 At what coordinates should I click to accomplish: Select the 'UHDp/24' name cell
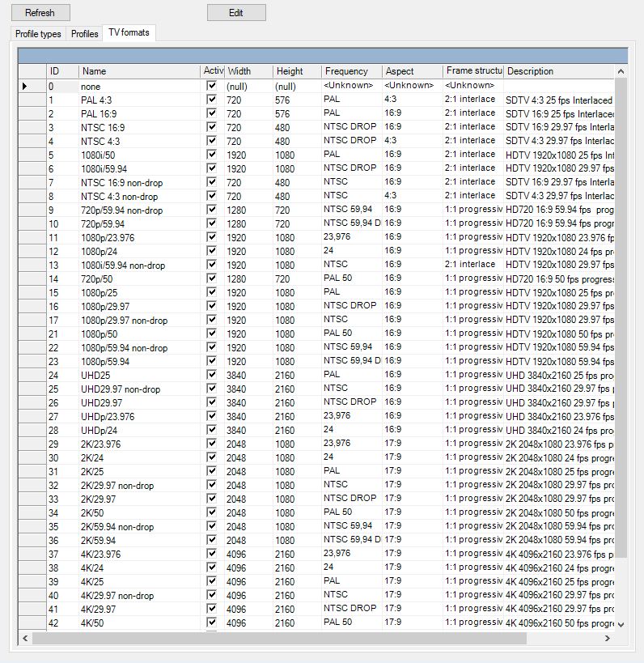[139, 431]
